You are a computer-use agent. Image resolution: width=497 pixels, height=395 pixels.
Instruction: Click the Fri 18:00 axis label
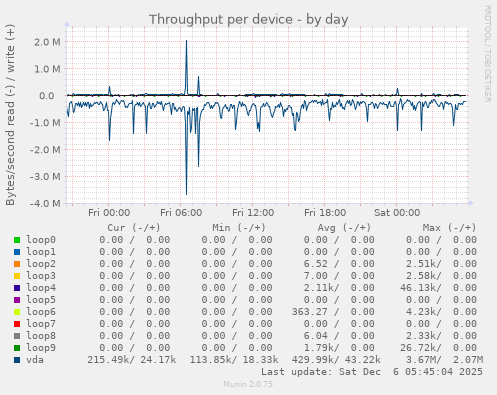pos(325,213)
